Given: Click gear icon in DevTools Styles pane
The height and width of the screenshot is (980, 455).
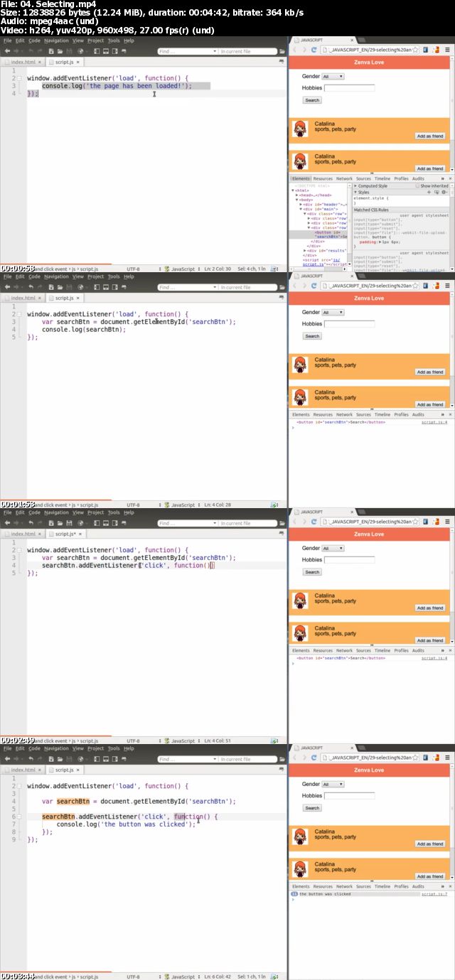Looking at the screenshot, I should coord(444,192).
